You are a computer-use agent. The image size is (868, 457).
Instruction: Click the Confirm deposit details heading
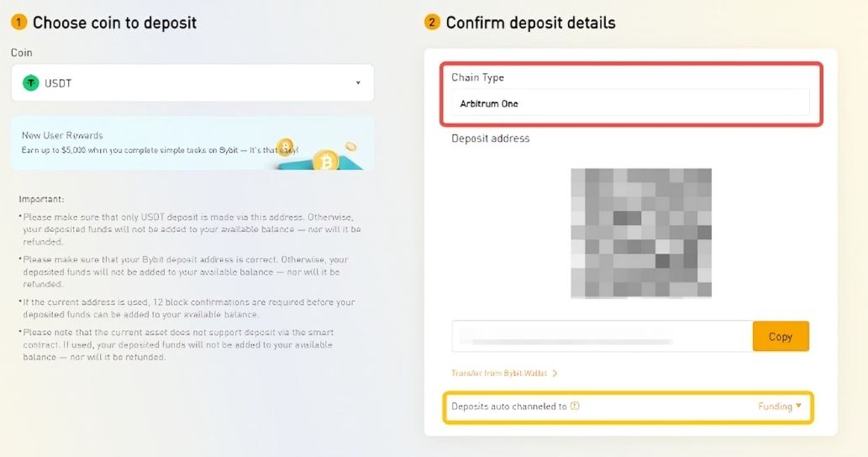(530, 23)
